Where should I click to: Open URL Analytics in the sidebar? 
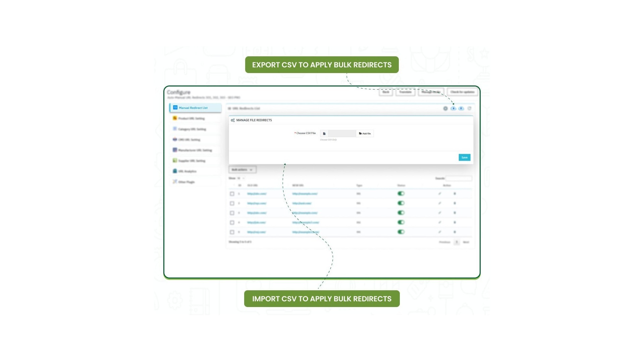[x=187, y=171]
